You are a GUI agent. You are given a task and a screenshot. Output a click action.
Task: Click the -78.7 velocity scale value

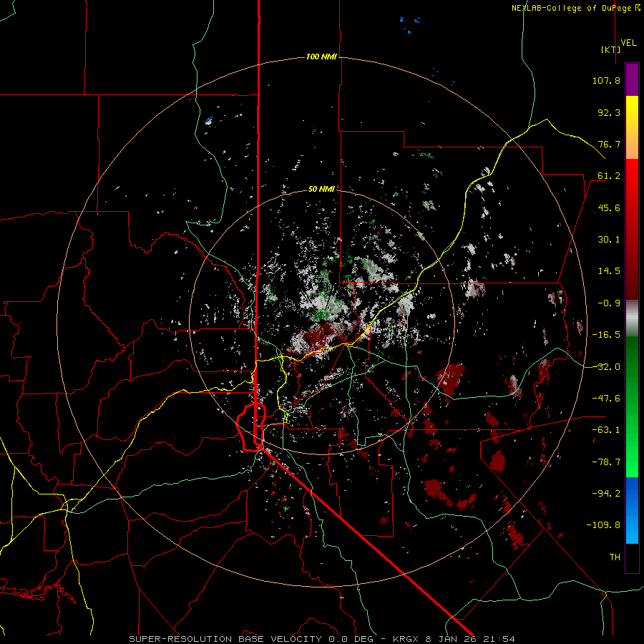606,462
